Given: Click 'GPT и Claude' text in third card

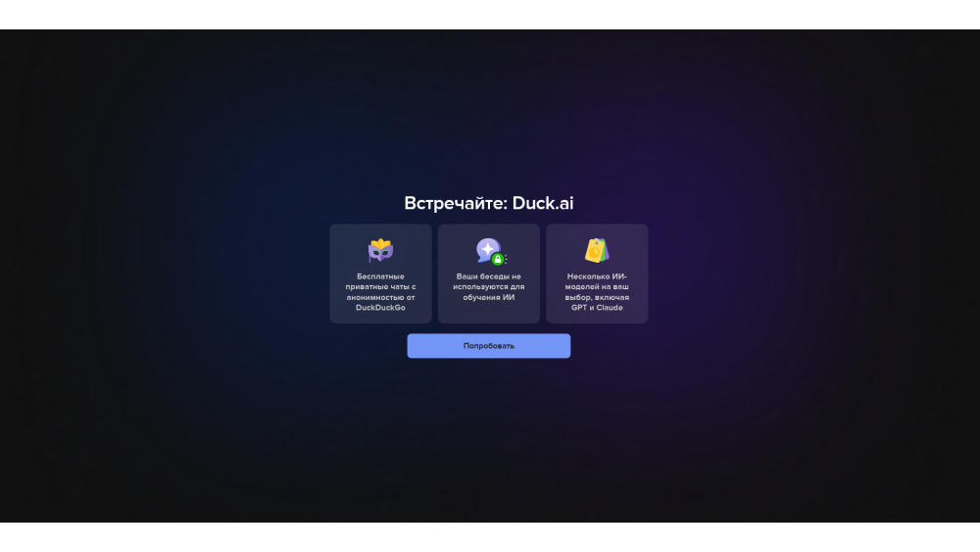Looking at the screenshot, I should point(597,308).
